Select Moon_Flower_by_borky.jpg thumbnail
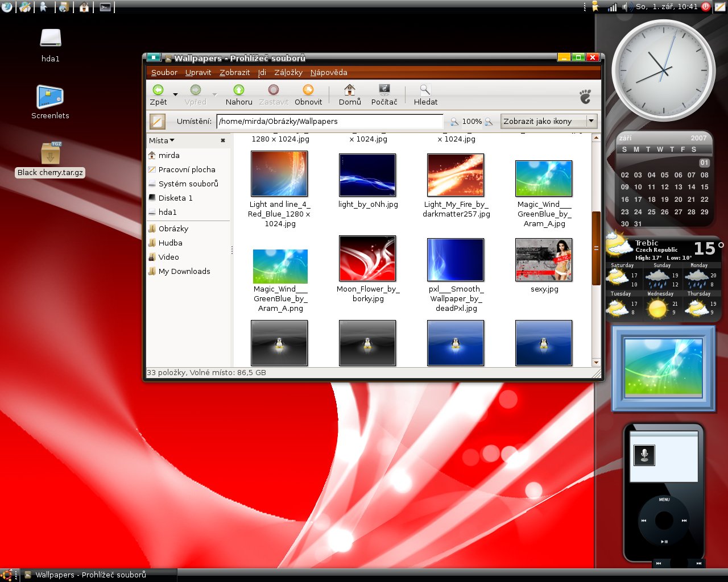 point(367,259)
